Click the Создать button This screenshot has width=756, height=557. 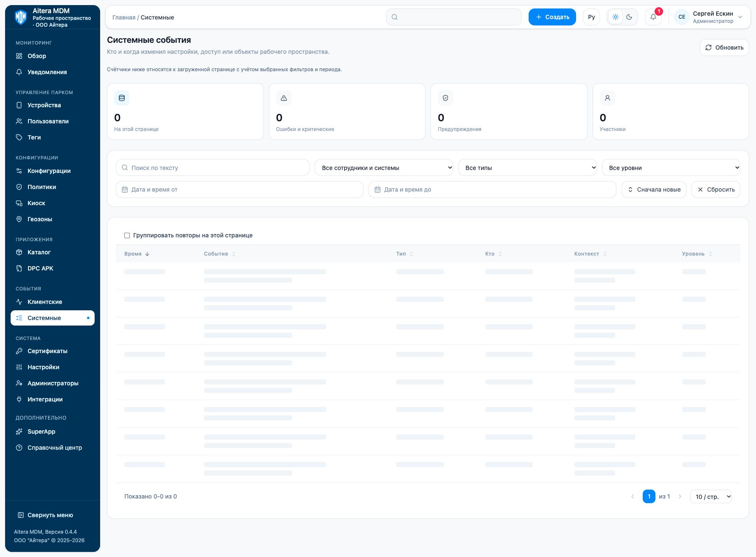click(552, 17)
